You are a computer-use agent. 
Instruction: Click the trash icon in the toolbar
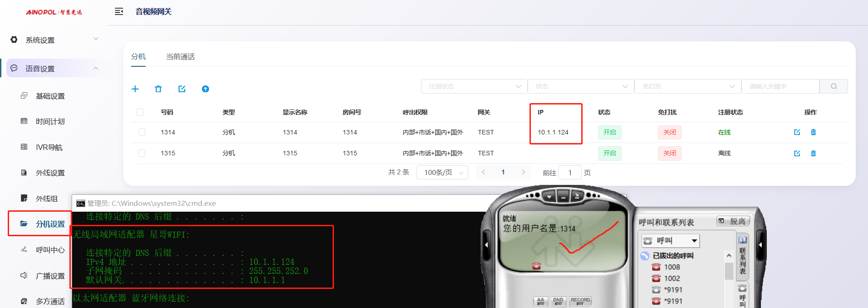point(158,89)
